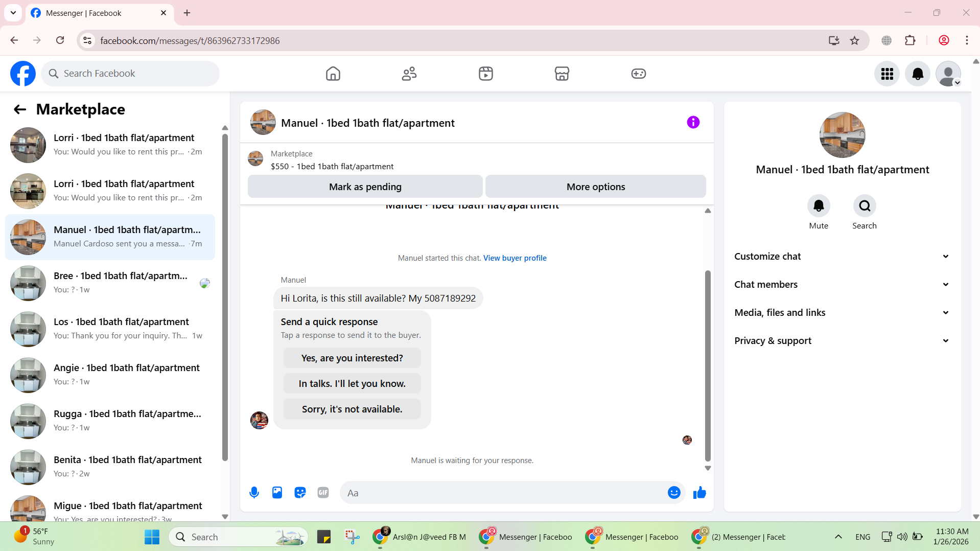
Task: Install app icon in the address bar
Action: coord(834,40)
